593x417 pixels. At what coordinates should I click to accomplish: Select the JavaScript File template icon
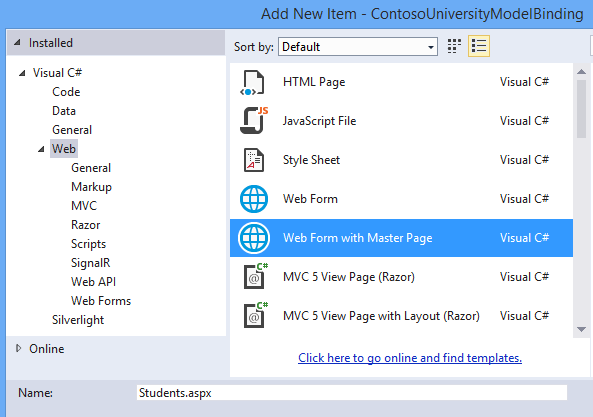point(254,121)
